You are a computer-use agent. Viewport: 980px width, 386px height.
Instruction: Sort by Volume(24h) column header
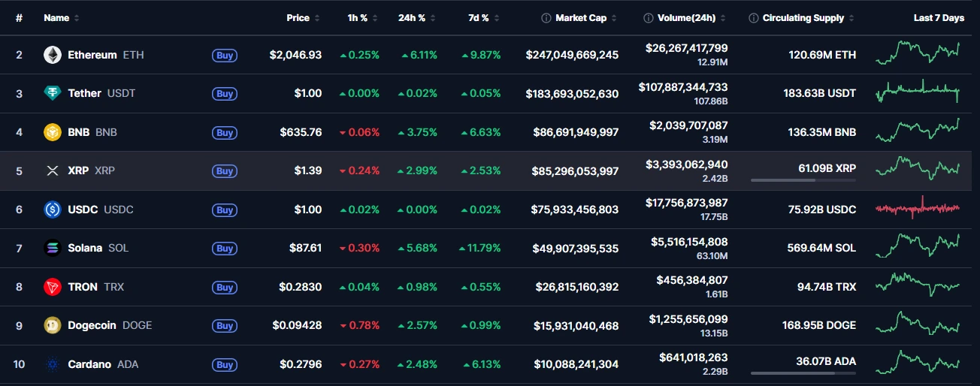(689, 18)
